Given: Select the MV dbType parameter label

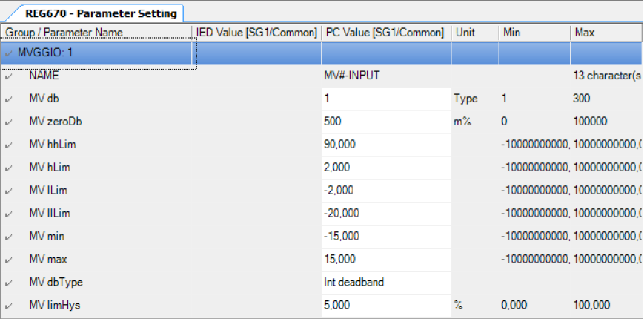Looking at the screenshot, I should (x=56, y=283).
